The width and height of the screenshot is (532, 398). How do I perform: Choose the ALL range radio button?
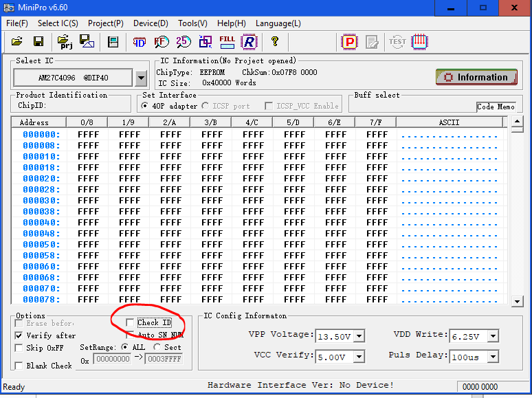(125, 347)
